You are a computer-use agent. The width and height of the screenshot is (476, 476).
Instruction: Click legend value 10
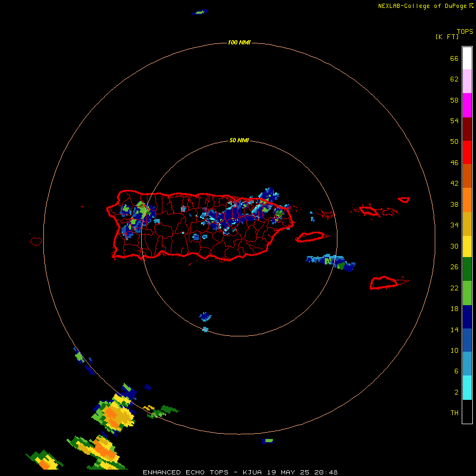click(454, 350)
